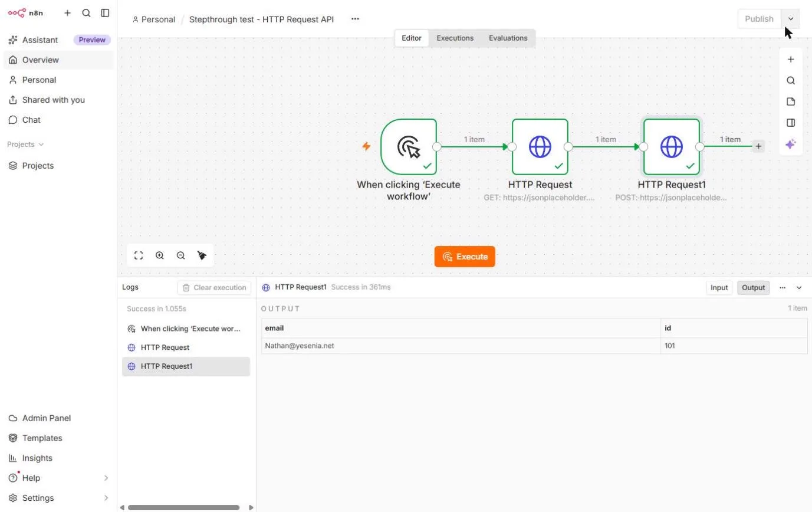Open the Help menu
The width and height of the screenshot is (812, 512).
[58, 478]
